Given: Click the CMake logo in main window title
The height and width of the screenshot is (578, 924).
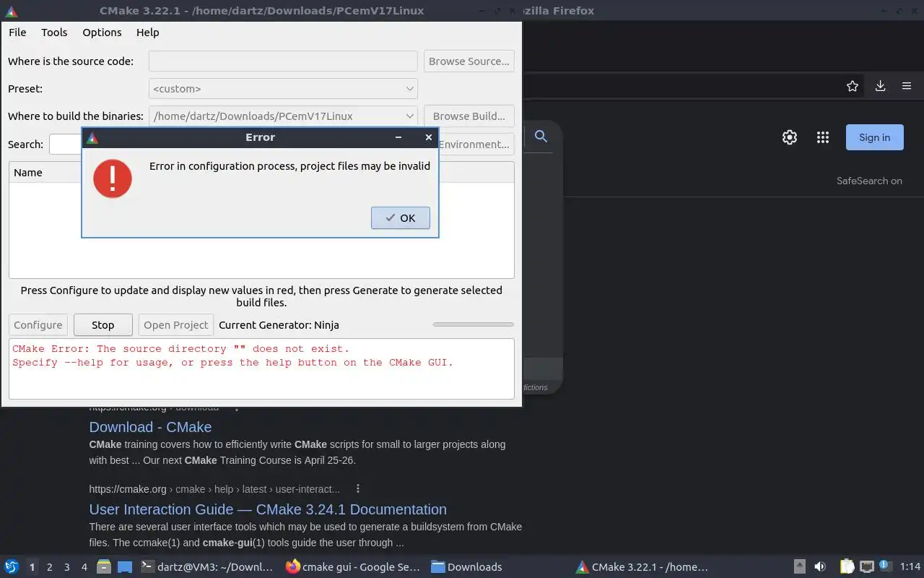Looking at the screenshot, I should [12, 11].
